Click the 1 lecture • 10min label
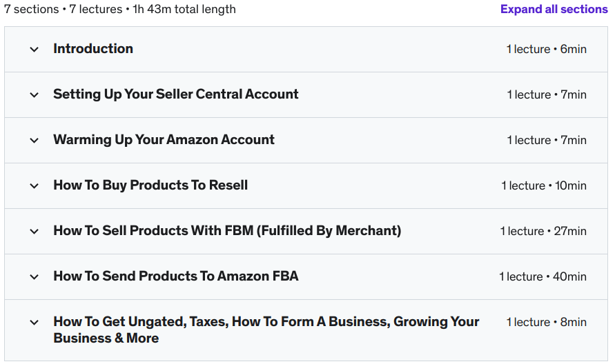This screenshot has width=615, height=364. pyautogui.click(x=543, y=186)
